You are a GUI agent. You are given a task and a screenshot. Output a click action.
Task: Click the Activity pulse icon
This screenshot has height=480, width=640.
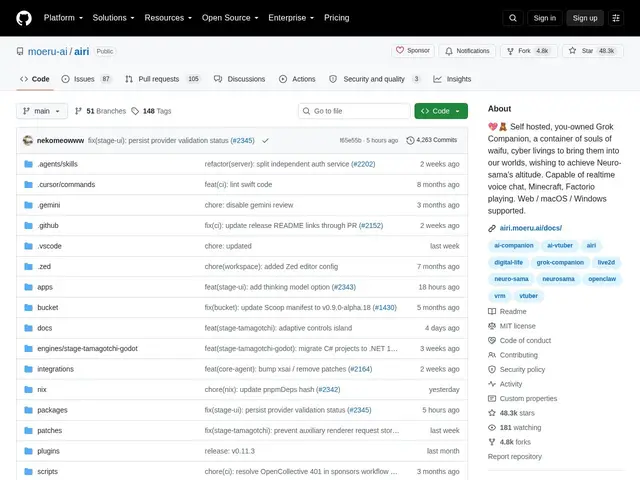(x=492, y=384)
